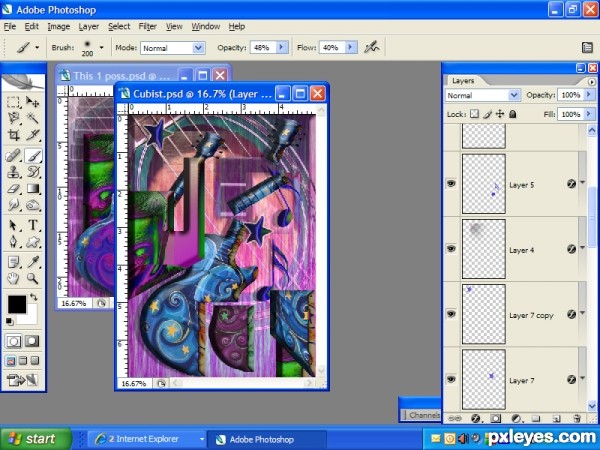Open layer Opacity slider arrow
Viewport: 600px width, 450px height.
pyautogui.click(x=589, y=95)
